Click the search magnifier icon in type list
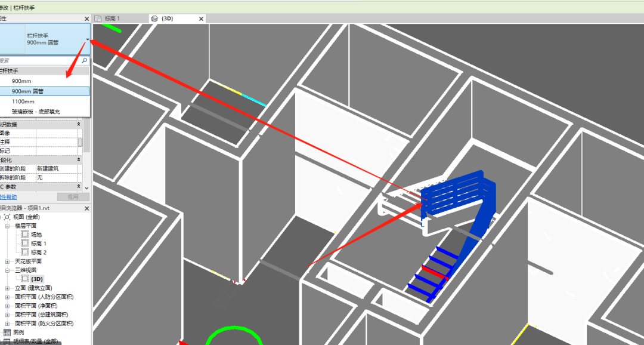The image size is (644, 345). pyautogui.click(x=85, y=60)
